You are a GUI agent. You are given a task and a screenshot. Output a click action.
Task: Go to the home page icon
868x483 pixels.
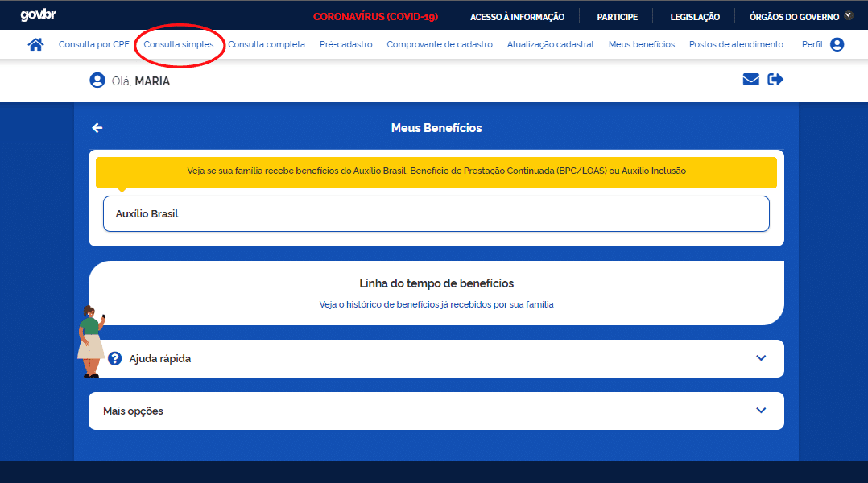coord(35,44)
